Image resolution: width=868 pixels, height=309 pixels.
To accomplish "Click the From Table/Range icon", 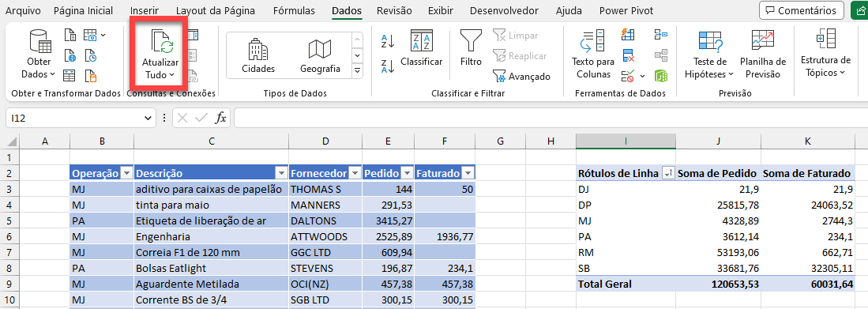I will [70, 75].
